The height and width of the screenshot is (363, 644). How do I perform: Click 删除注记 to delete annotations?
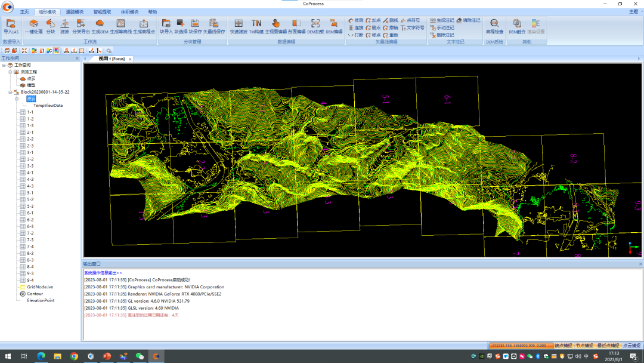pyautogui.click(x=442, y=35)
